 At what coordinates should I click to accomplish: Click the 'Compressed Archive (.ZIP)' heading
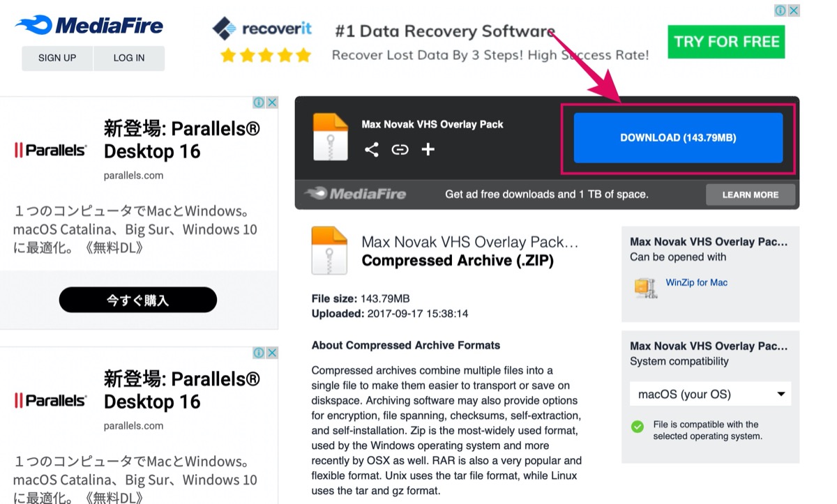[x=458, y=261]
